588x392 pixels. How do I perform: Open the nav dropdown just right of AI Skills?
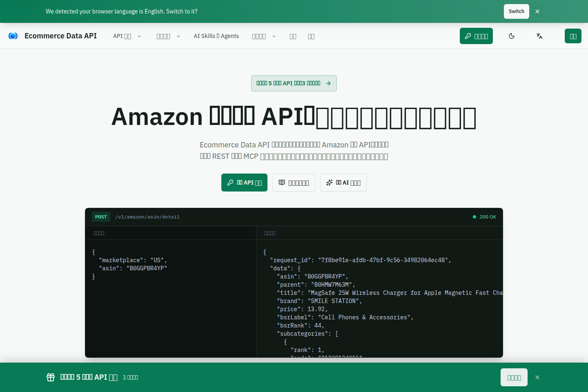coord(264,36)
